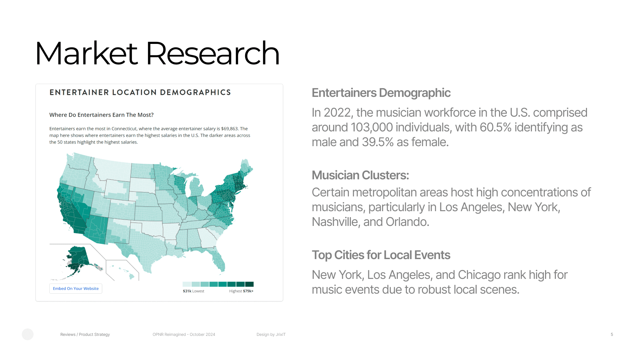Click the slide page number 5
The image size is (644, 362).
click(x=612, y=335)
